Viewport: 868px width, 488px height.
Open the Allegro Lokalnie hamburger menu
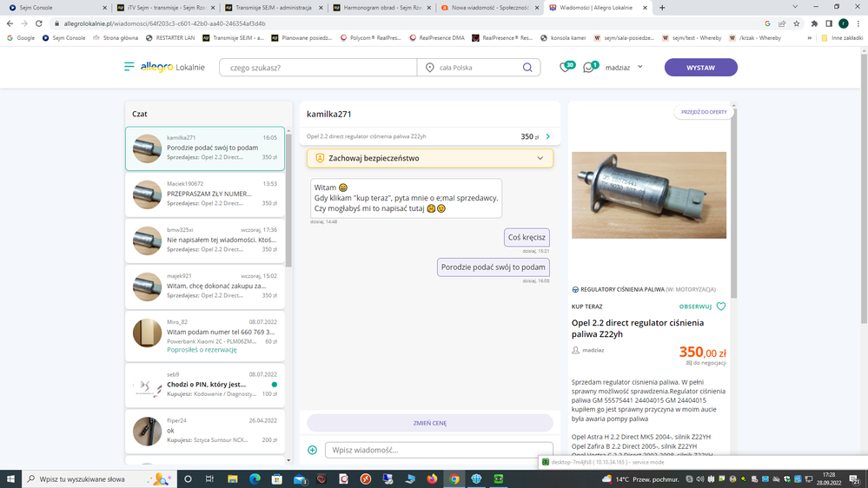129,67
